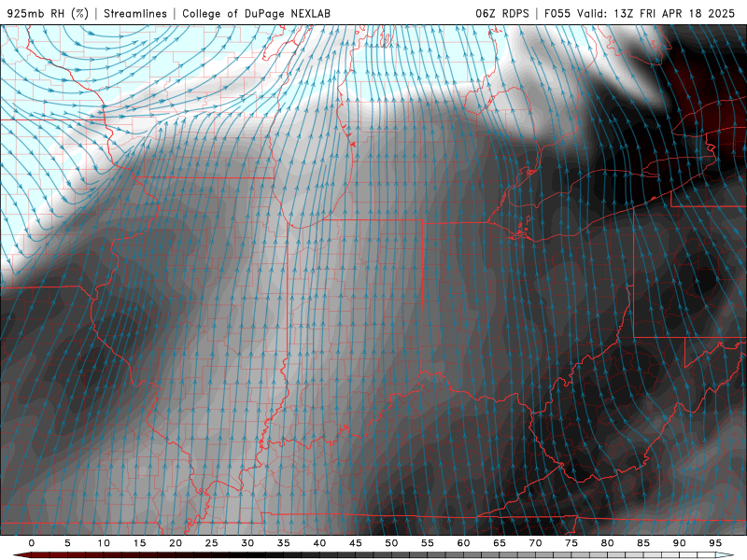Click the "60" label on the RH scale
The image size is (747, 560).
click(x=463, y=543)
